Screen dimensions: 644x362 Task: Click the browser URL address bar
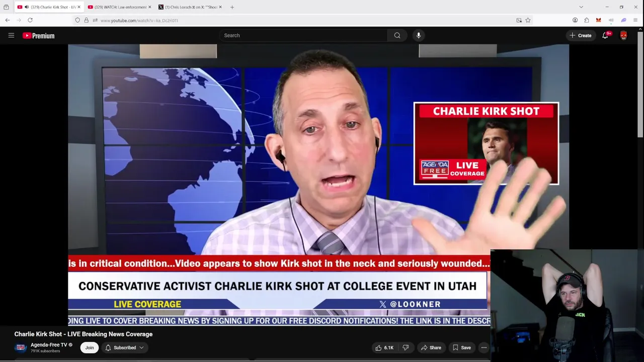pos(302,20)
